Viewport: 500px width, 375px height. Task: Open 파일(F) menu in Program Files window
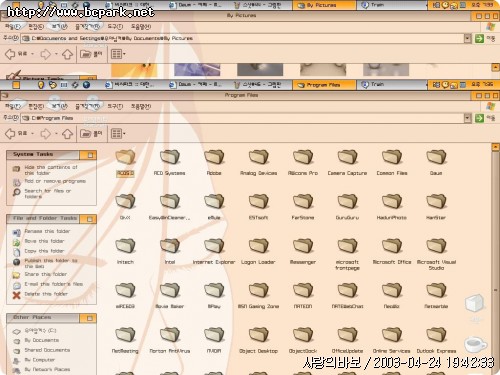13,106
